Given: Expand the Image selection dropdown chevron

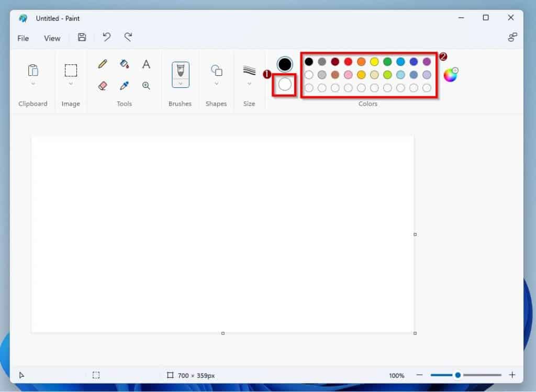Looking at the screenshot, I should click(x=71, y=83).
